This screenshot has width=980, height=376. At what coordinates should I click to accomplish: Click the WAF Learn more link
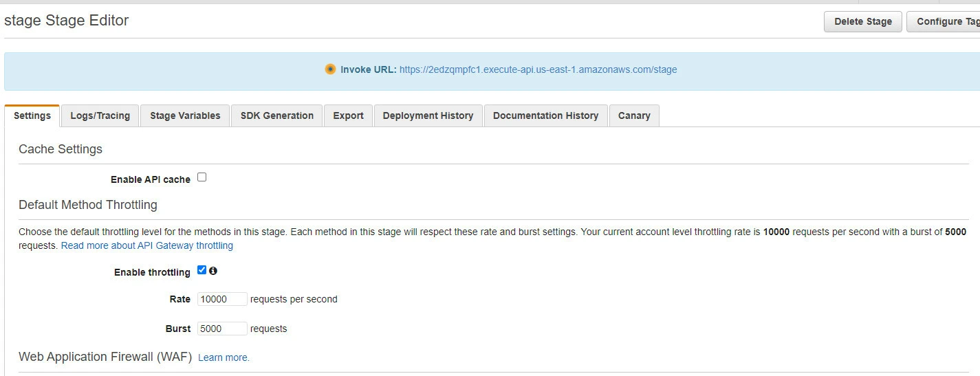pos(224,357)
